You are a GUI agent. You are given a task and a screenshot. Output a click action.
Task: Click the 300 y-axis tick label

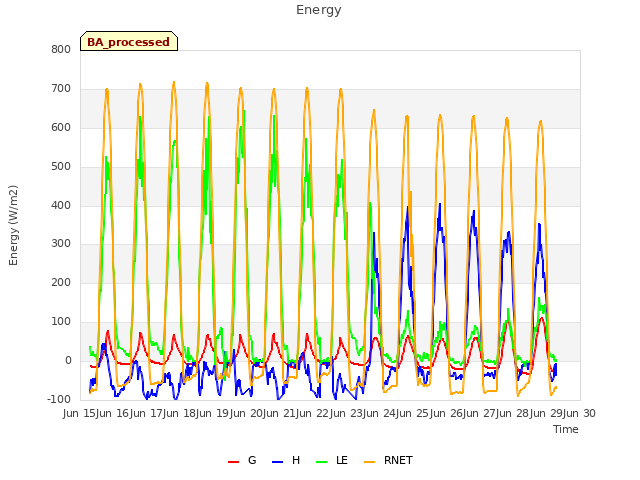61,244
